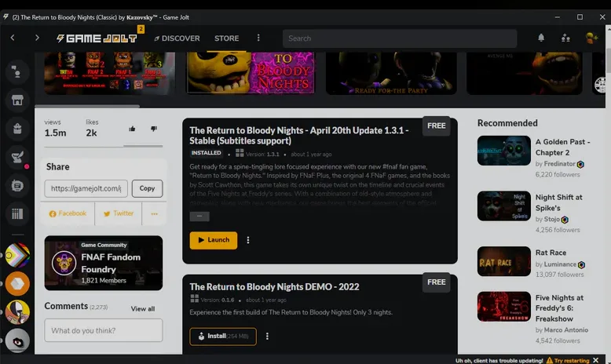The height and width of the screenshot is (364, 611).
Task: Open the Store page
Action: 226,38
